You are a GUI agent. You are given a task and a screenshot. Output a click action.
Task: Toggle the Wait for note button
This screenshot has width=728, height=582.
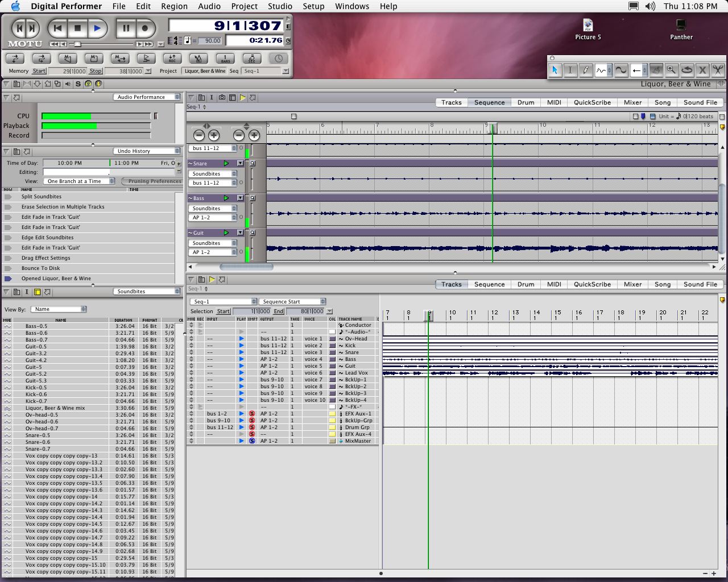pyautogui.click(x=251, y=59)
